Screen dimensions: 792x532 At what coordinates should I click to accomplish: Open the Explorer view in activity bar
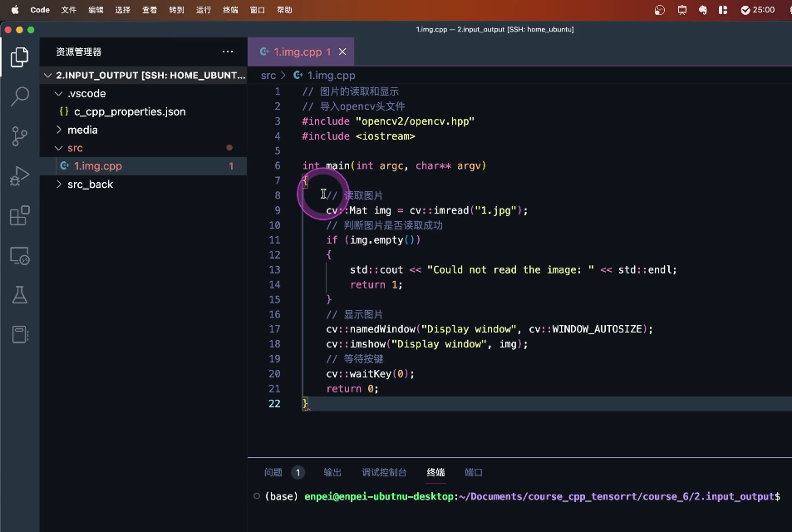[19, 57]
